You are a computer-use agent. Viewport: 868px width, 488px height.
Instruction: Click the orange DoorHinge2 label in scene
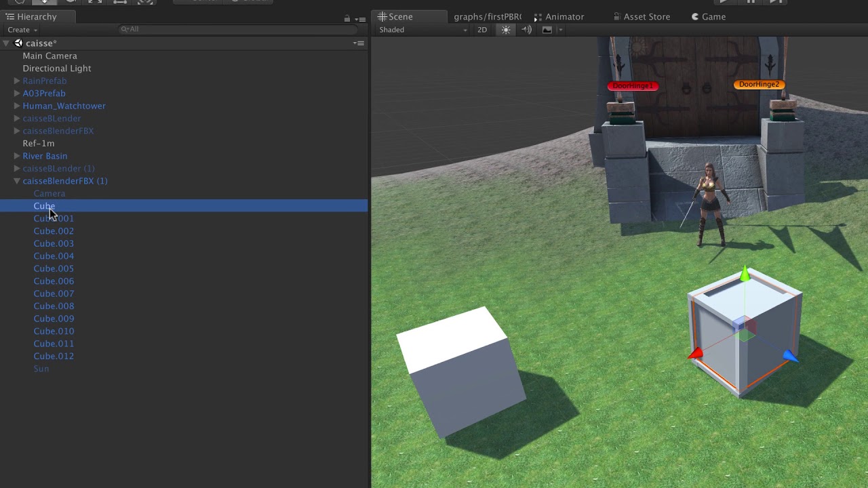pyautogui.click(x=759, y=85)
